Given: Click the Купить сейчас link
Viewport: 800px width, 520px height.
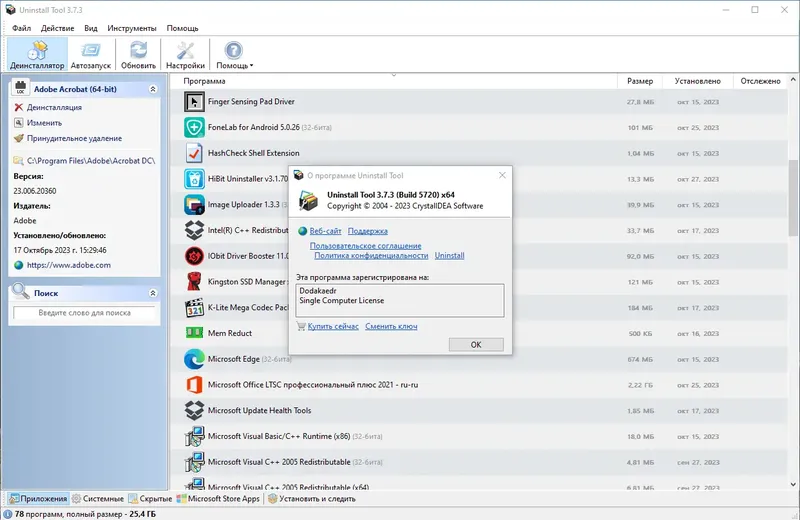Looking at the screenshot, I should coord(333,326).
